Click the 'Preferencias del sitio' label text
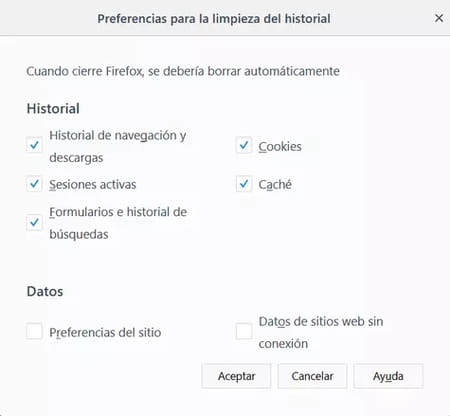 105,332
